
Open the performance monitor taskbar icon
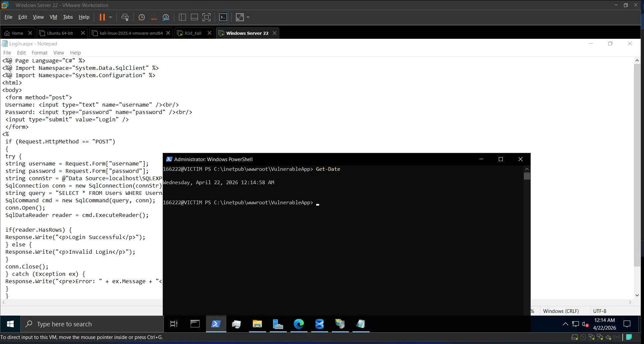click(236, 324)
